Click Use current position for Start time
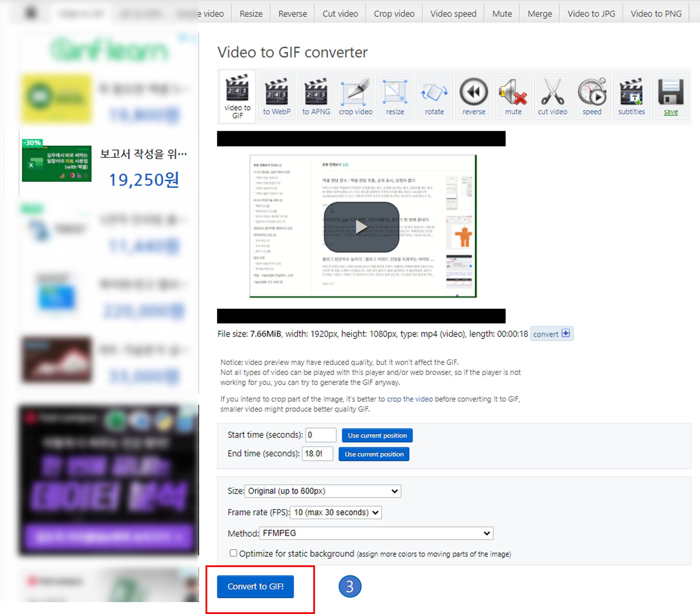Screen dimensions: 700x614 click(x=377, y=435)
